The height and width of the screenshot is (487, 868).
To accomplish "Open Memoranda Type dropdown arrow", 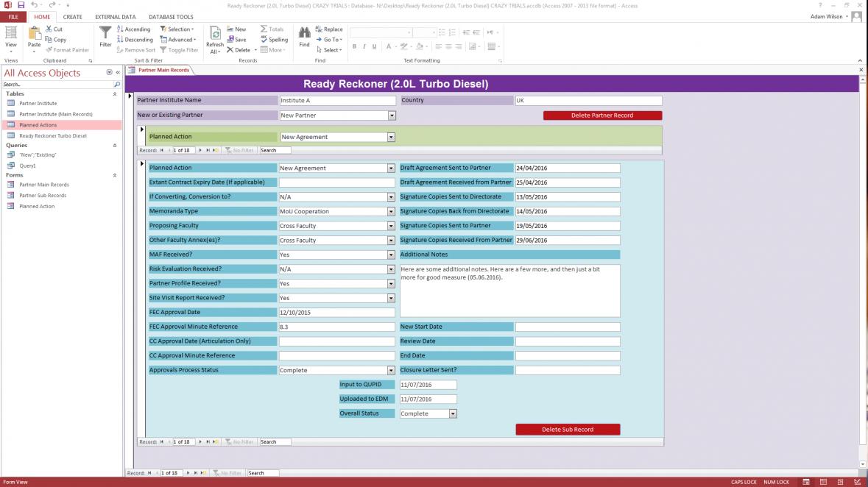I will 391,211.
